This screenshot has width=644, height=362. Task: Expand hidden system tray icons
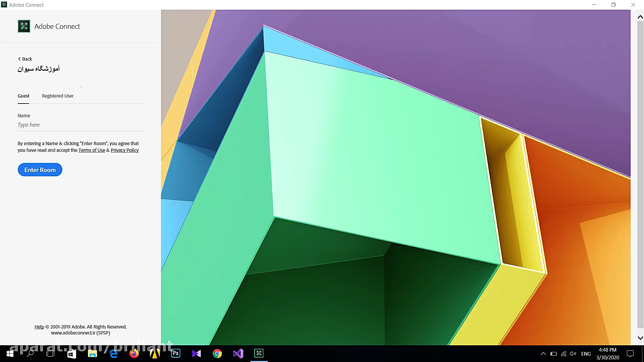tap(543, 354)
